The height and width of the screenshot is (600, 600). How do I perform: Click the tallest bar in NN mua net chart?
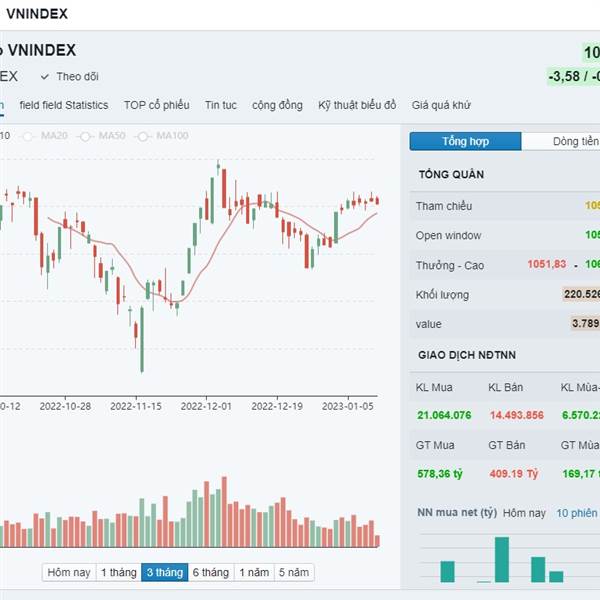502,559
